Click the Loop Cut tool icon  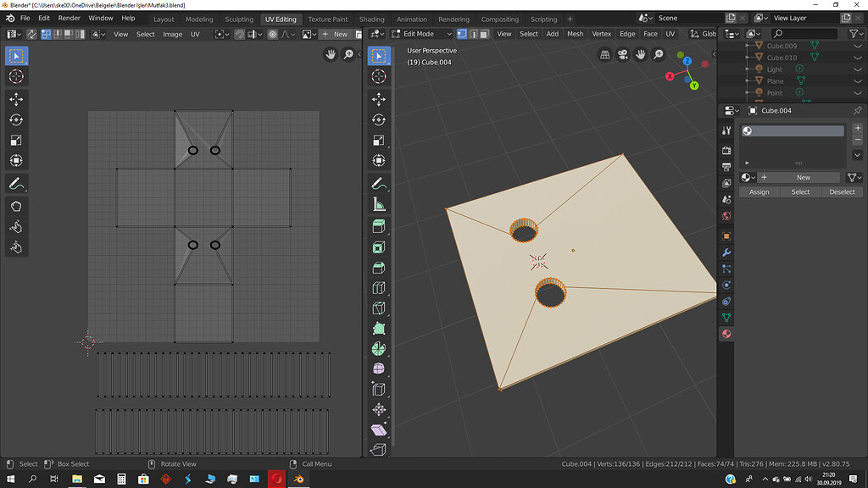tap(378, 287)
